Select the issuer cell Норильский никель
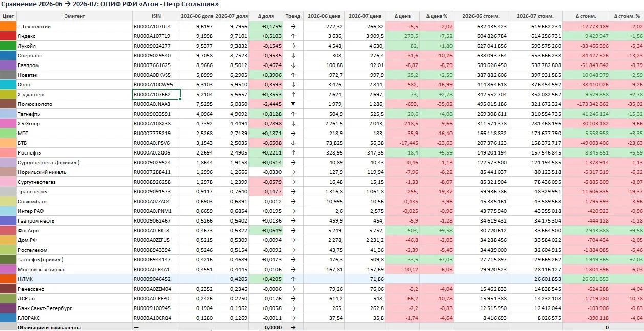 point(75,172)
